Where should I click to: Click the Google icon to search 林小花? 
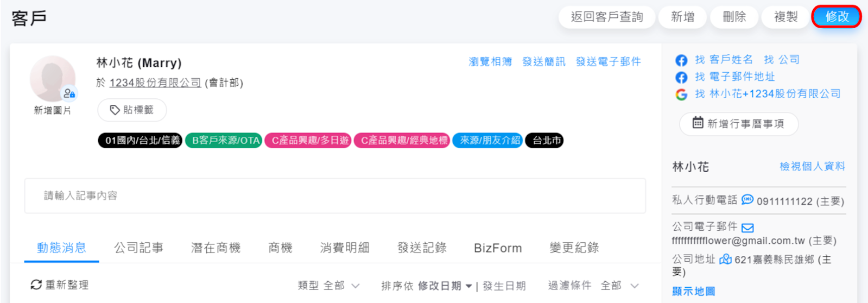pos(681,94)
